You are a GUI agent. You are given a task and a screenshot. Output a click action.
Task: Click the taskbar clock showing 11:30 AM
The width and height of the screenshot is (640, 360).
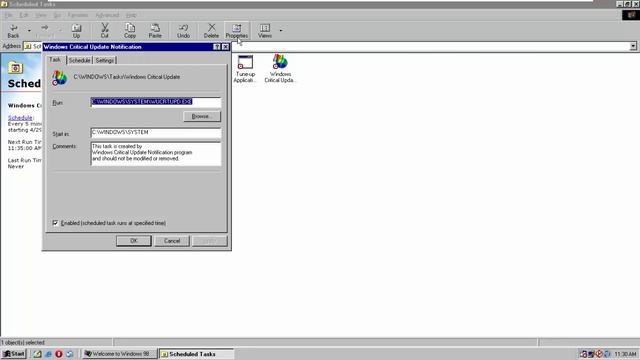[625, 354]
